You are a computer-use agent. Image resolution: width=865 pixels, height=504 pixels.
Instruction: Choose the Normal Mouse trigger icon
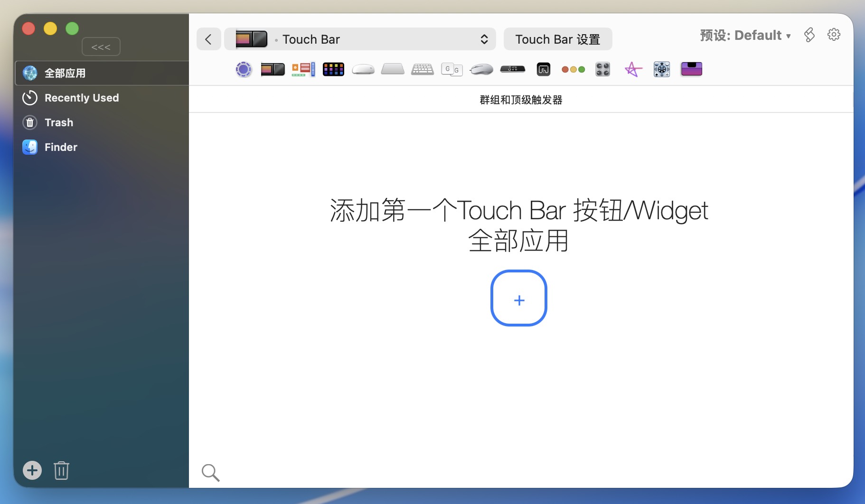pyautogui.click(x=481, y=70)
